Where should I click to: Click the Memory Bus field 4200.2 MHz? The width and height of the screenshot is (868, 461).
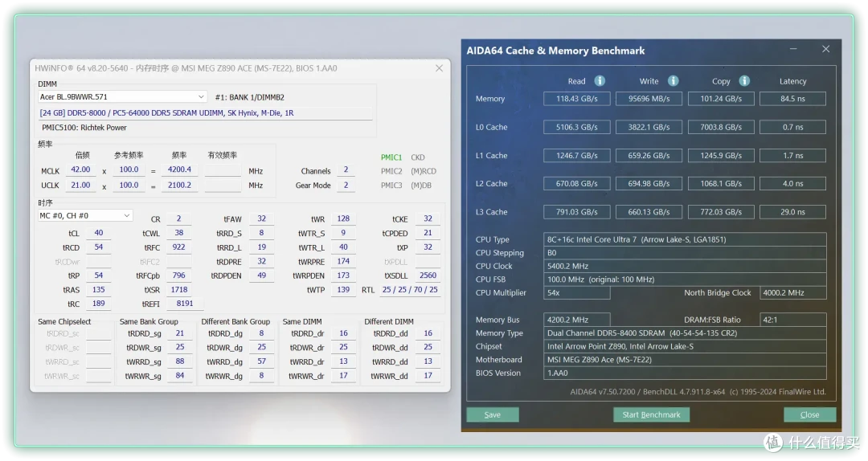[577, 320]
